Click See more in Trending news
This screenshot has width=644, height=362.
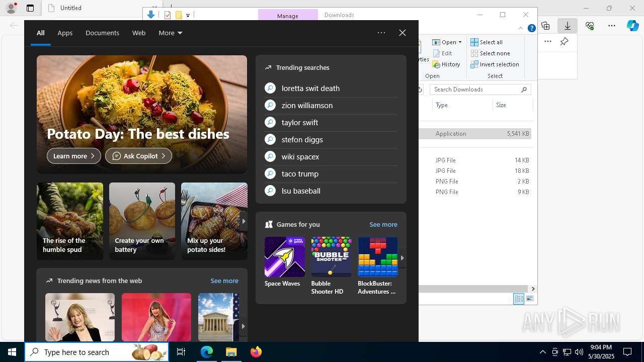pos(224,281)
